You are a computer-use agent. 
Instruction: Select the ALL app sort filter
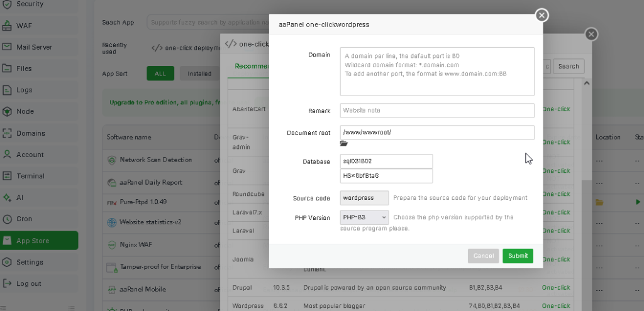tap(160, 74)
